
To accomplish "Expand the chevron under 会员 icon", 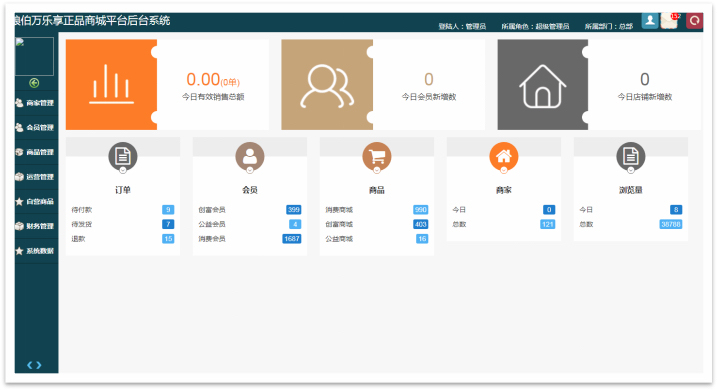I will click(x=250, y=170).
